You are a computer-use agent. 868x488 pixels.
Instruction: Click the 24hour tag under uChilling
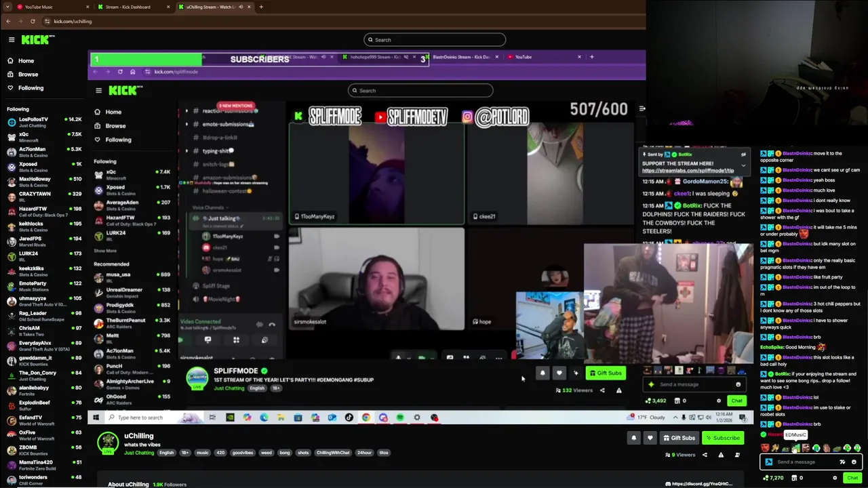364,453
